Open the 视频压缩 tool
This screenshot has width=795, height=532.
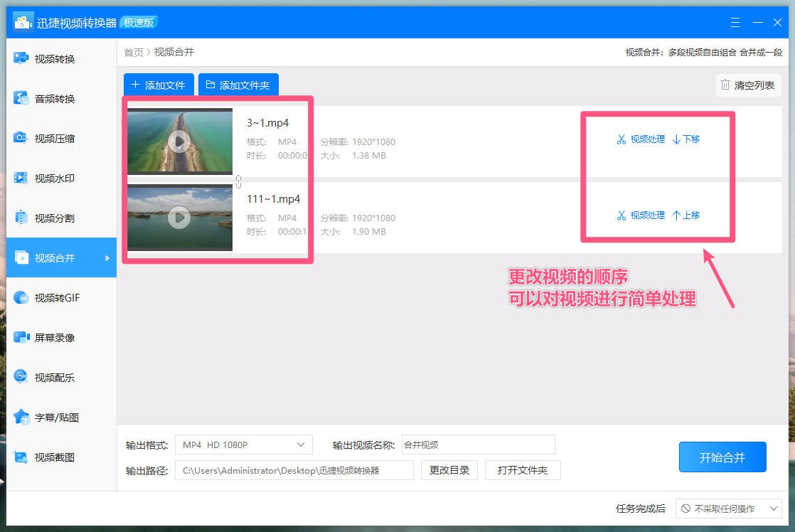[43, 137]
